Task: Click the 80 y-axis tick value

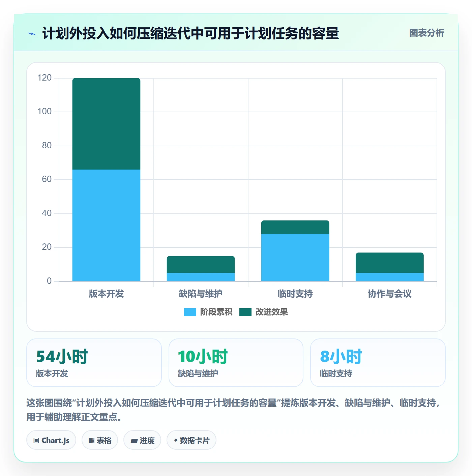Action: coord(47,146)
